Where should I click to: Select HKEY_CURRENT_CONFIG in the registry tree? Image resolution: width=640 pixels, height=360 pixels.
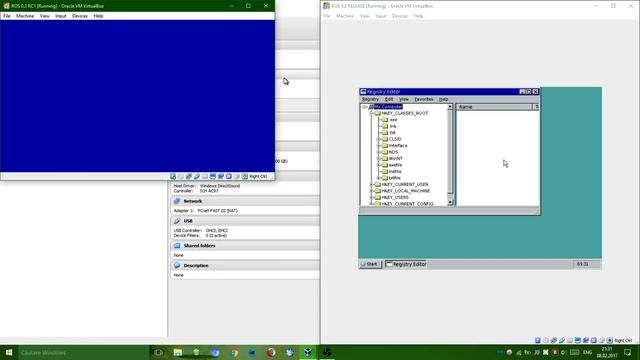tap(407, 204)
